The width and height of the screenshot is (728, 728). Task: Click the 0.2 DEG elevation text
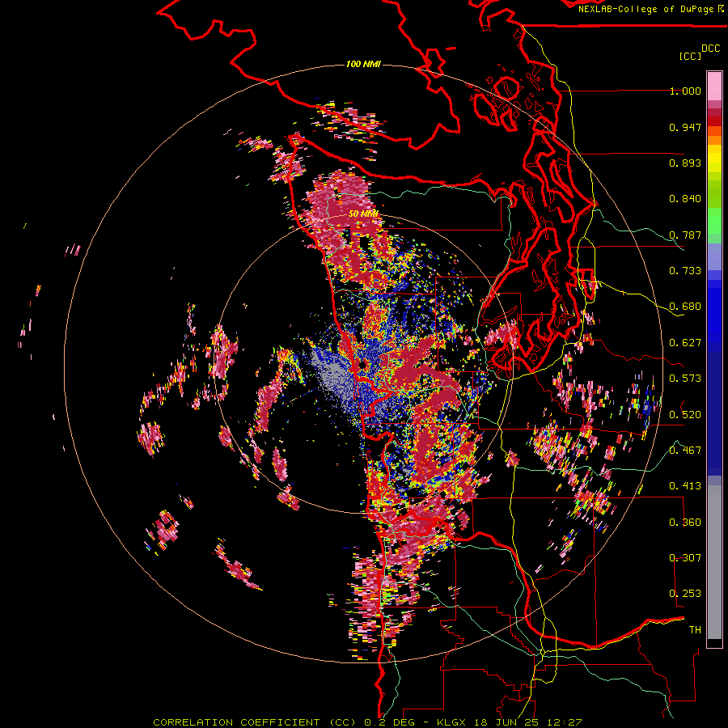click(x=390, y=722)
